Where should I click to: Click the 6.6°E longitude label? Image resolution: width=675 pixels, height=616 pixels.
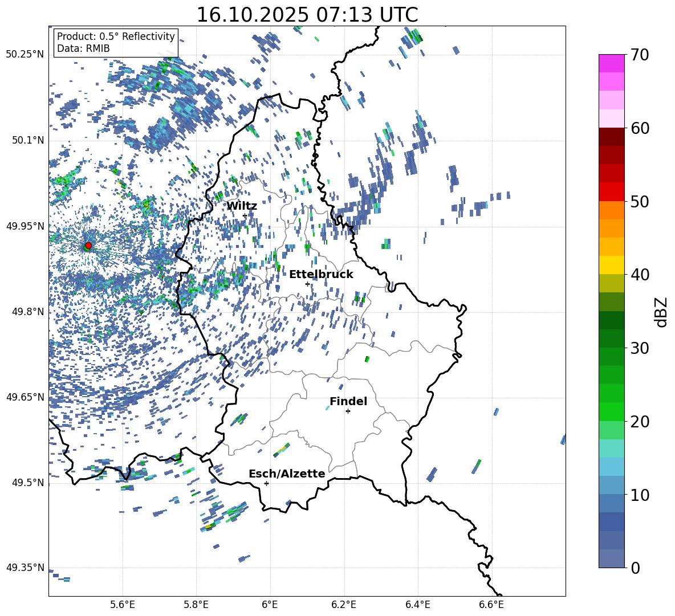(491, 605)
